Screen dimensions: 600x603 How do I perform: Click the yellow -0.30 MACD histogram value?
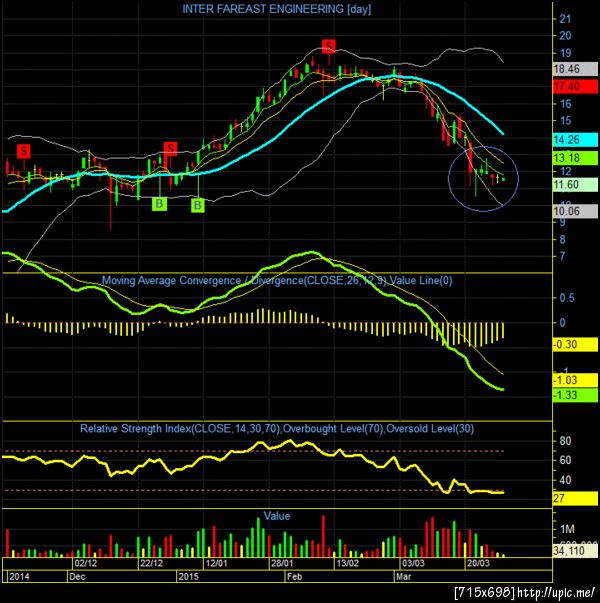click(x=575, y=345)
